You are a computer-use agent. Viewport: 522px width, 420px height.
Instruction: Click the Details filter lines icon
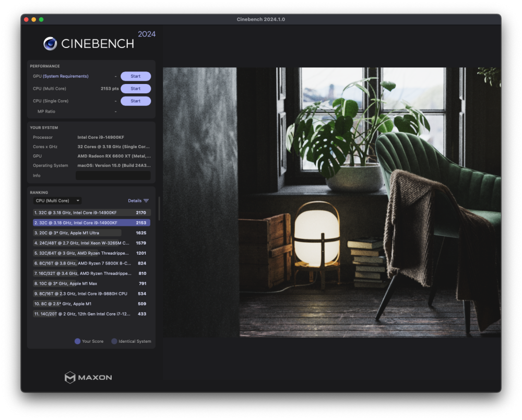[x=146, y=201]
